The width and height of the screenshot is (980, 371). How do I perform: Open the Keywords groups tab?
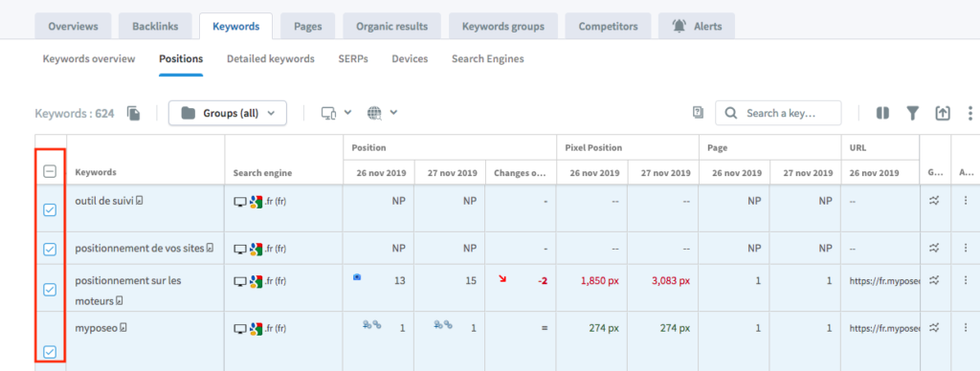tap(503, 26)
